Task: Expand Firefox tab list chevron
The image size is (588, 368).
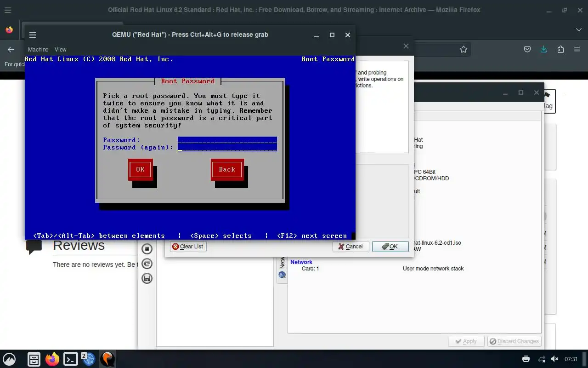Action: click(578, 30)
